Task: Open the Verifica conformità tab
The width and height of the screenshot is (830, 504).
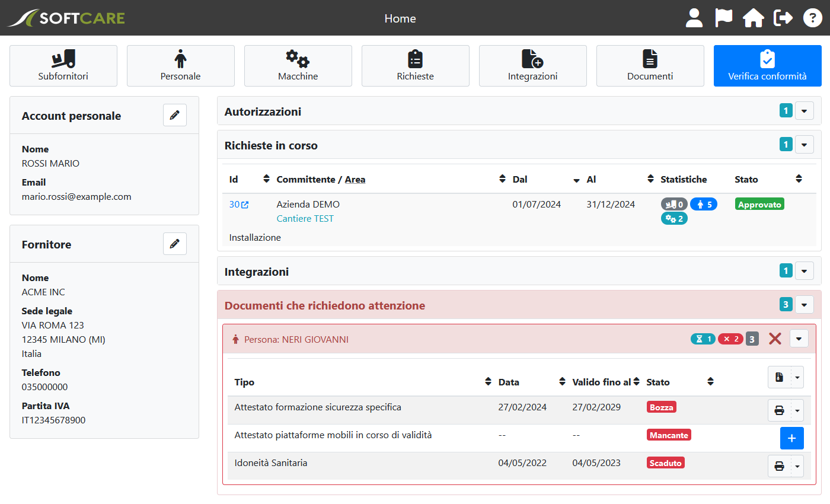Action: pyautogui.click(x=767, y=66)
